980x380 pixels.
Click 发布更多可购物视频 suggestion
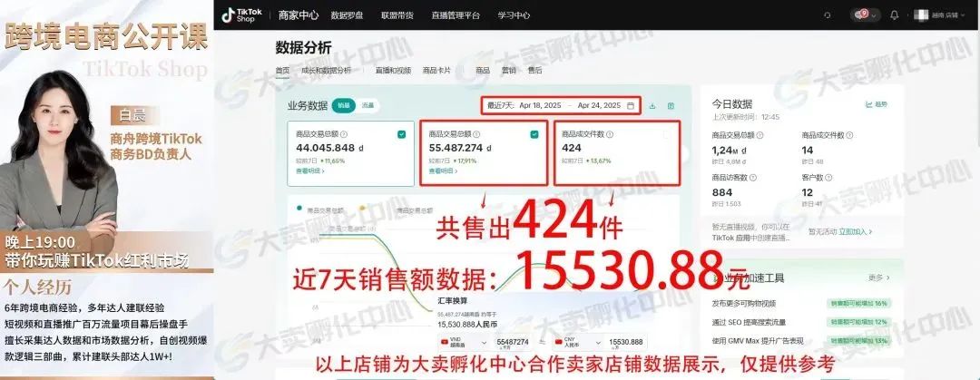(744, 303)
